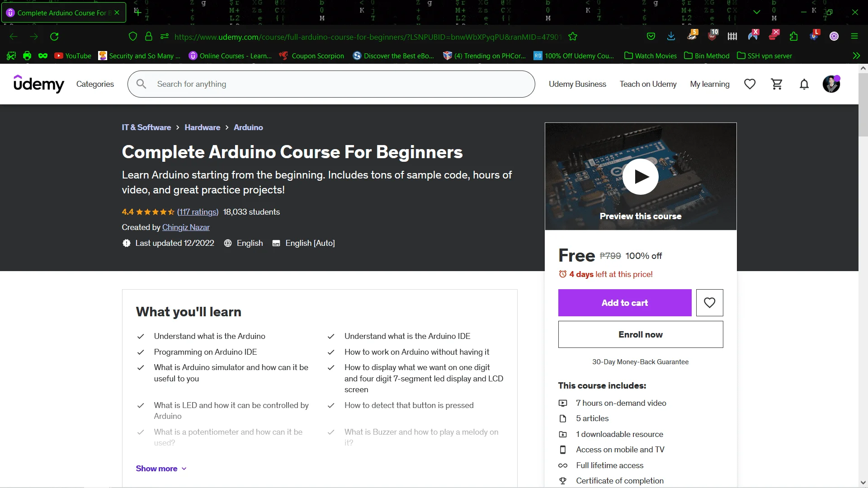Open the 117 ratings link
Screen dimensions: 868x488
point(198,212)
